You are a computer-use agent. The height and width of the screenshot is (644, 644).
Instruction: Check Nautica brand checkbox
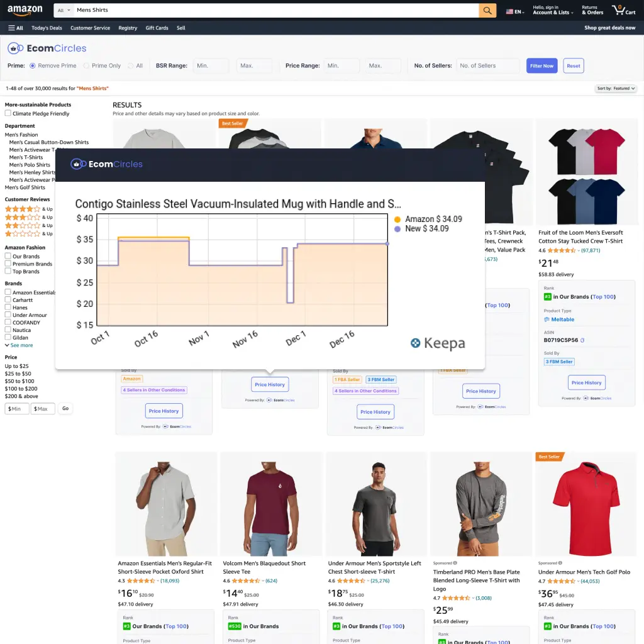(x=8, y=330)
